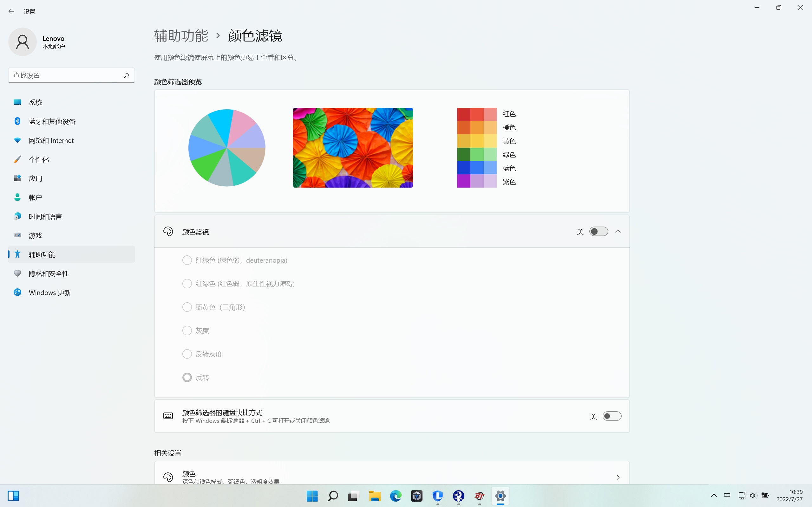Open 网络和 Internet wifi icon
This screenshot has width=812, height=507.
pos(17,140)
